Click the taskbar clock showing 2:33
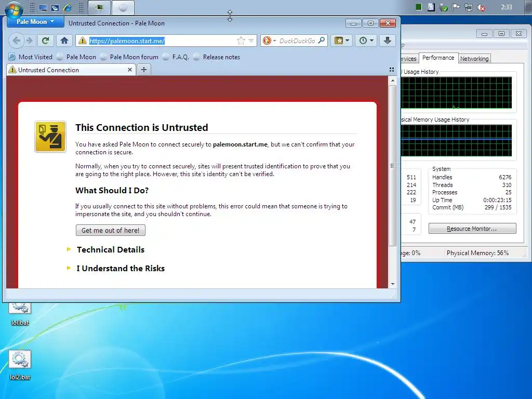The image size is (532, 399). click(506, 7)
